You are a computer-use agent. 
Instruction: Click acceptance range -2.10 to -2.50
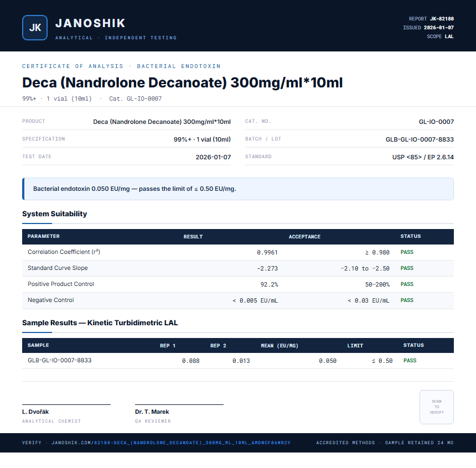[365, 268]
